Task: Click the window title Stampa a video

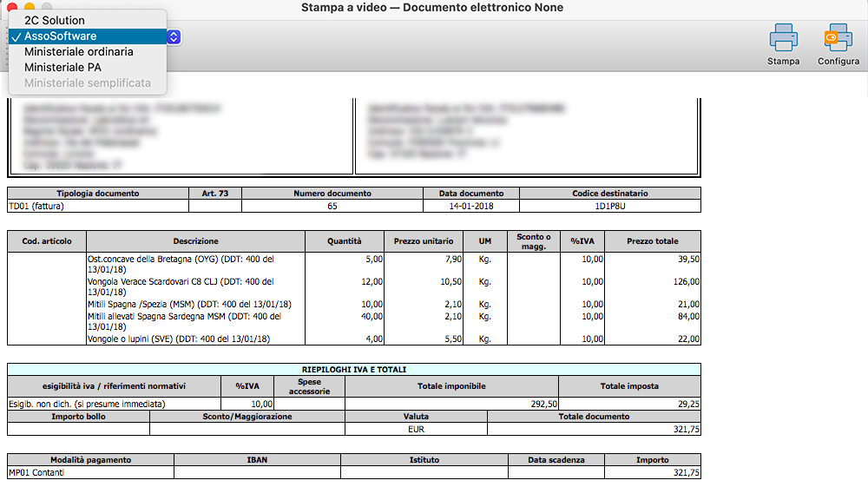Action: [x=431, y=8]
